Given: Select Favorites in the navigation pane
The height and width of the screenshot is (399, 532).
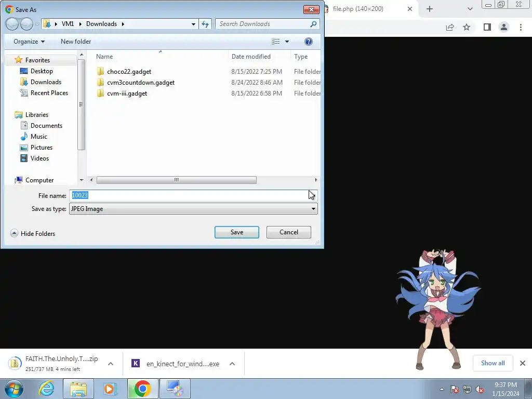Looking at the screenshot, I should 37,60.
